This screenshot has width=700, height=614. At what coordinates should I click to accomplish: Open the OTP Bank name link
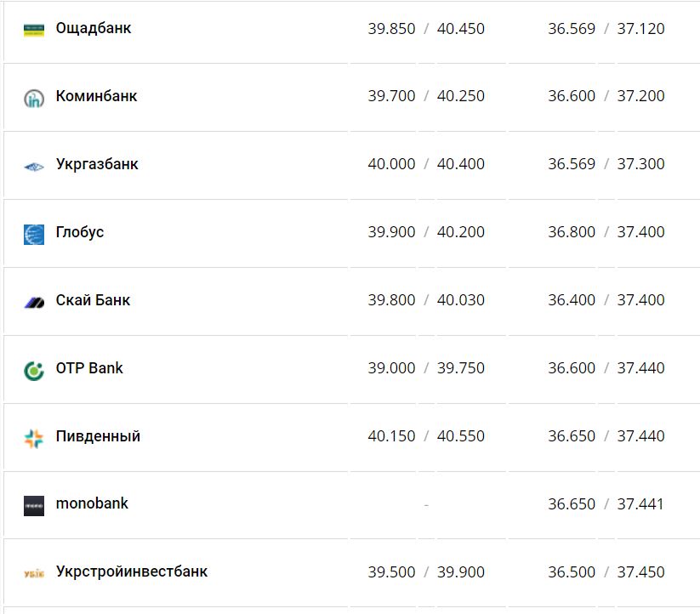pyautogui.click(x=89, y=368)
